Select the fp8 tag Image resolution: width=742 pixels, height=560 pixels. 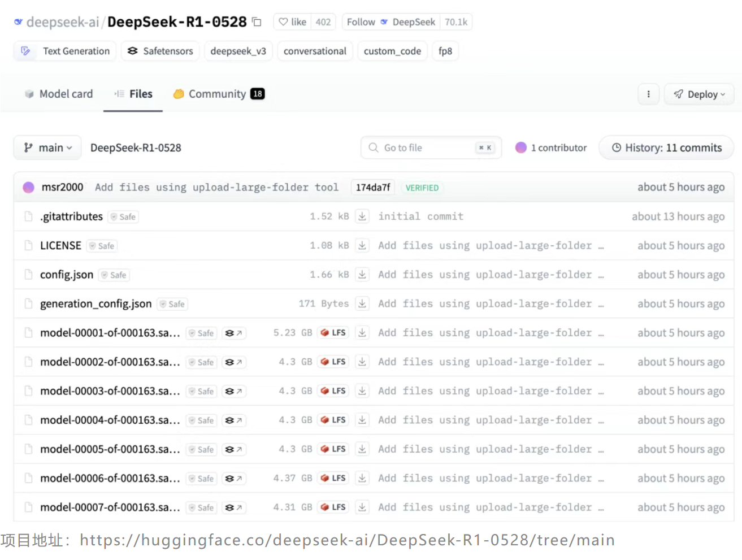coord(445,51)
